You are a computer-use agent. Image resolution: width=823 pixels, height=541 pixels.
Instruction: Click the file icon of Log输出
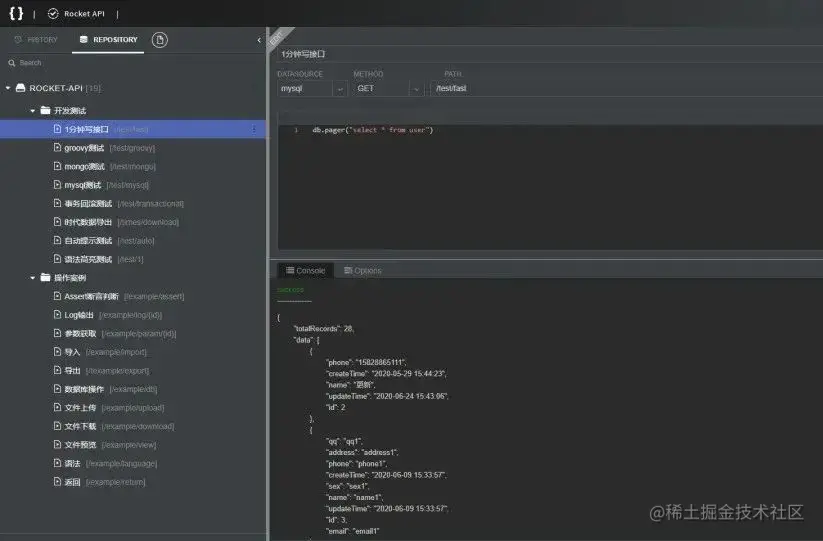pyautogui.click(x=57, y=314)
